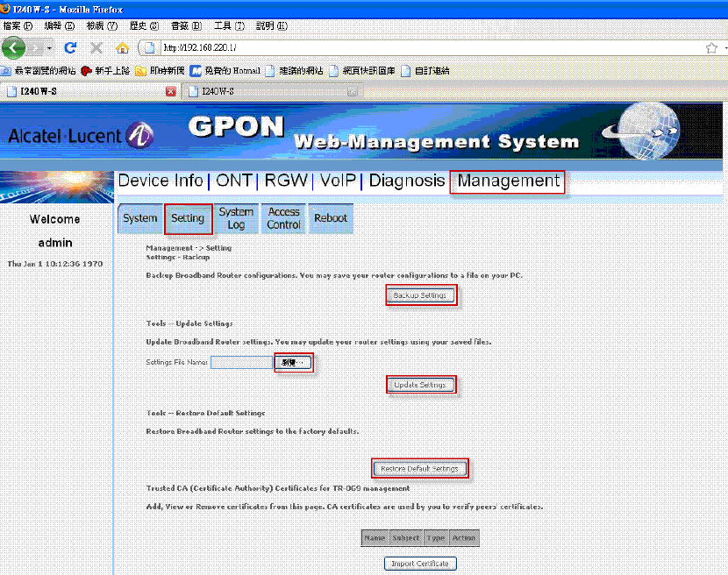The width and height of the screenshot is (728, 575).
Task: Select the Setting sub-tab
Action: click(188, 218)
